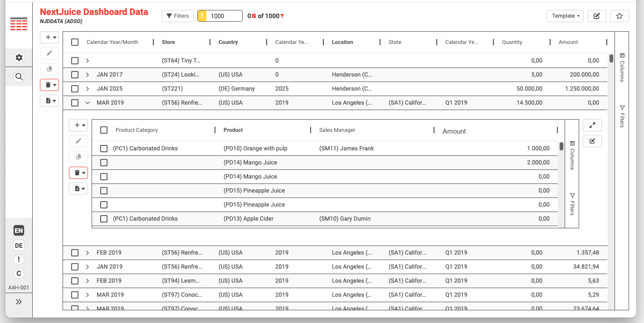Viewport: 644px width, 323px height.
Task: Expand the nested table to fullscreen
Action: tap(592, 125)
